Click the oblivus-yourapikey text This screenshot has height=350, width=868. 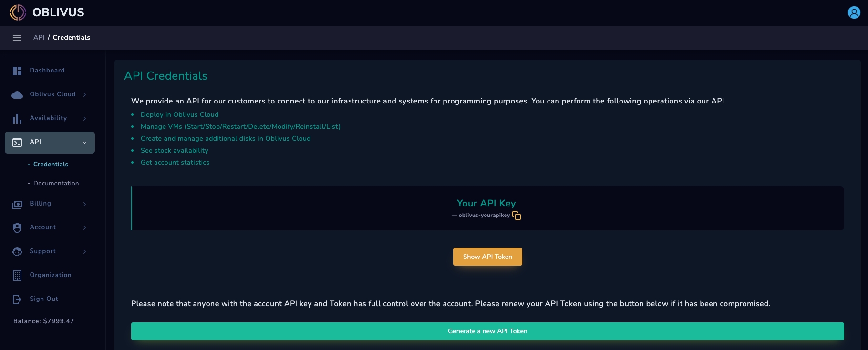[484, 215]
